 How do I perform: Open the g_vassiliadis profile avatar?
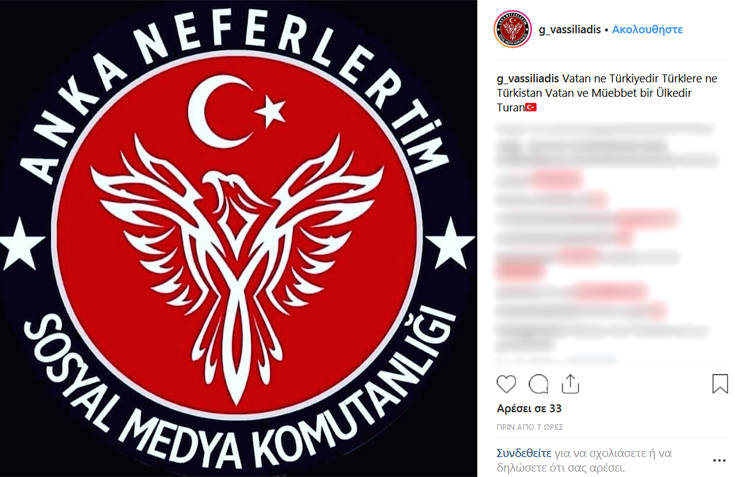pos(513,29)
